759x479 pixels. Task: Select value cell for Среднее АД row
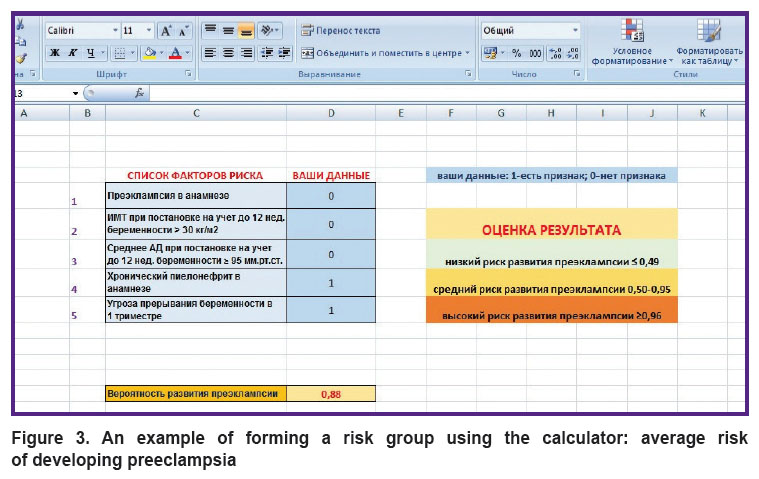[x=331, y=254]
